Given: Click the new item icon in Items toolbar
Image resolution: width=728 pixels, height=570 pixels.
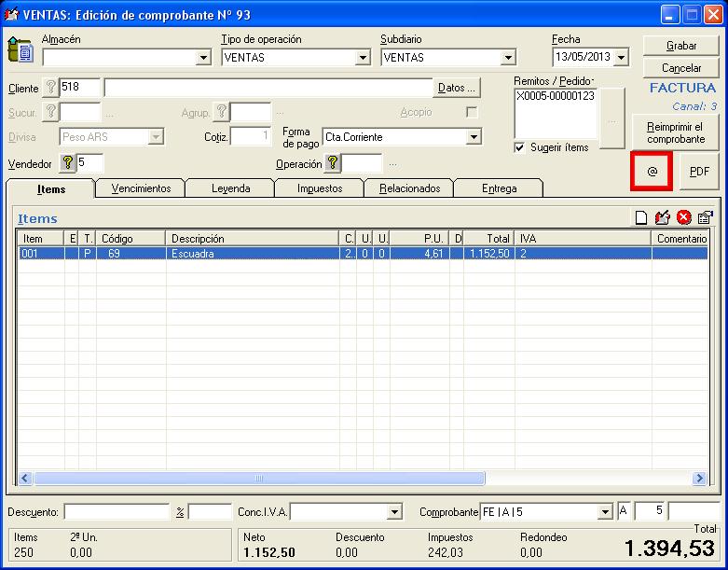Looking at the screenshot, I should pos(641,218).
